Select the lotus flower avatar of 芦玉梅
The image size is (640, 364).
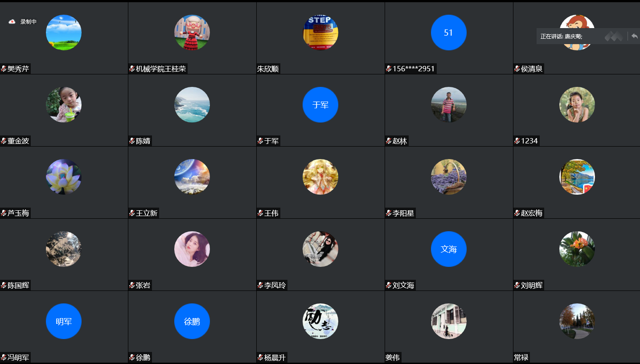(x=64, y=177)
